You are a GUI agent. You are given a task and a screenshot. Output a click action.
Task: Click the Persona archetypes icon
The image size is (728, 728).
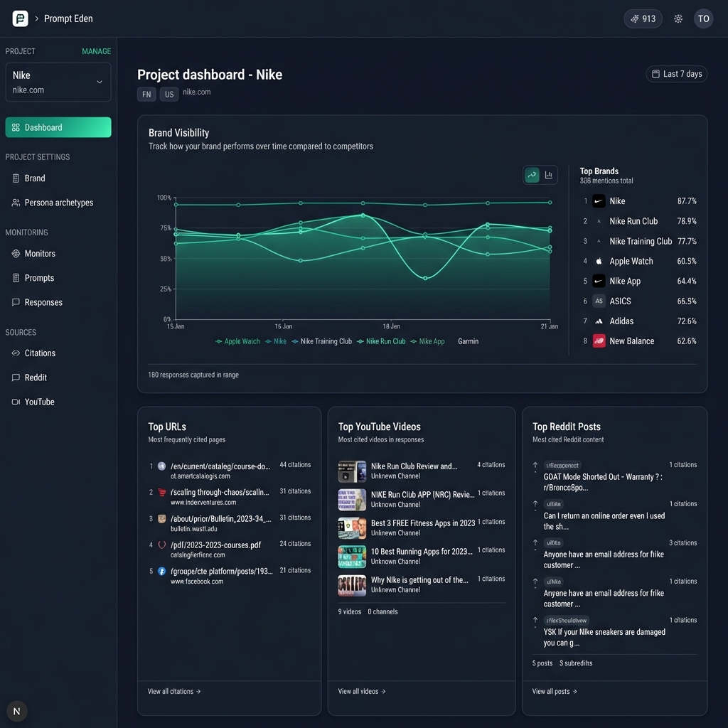(x=15, y=203)
